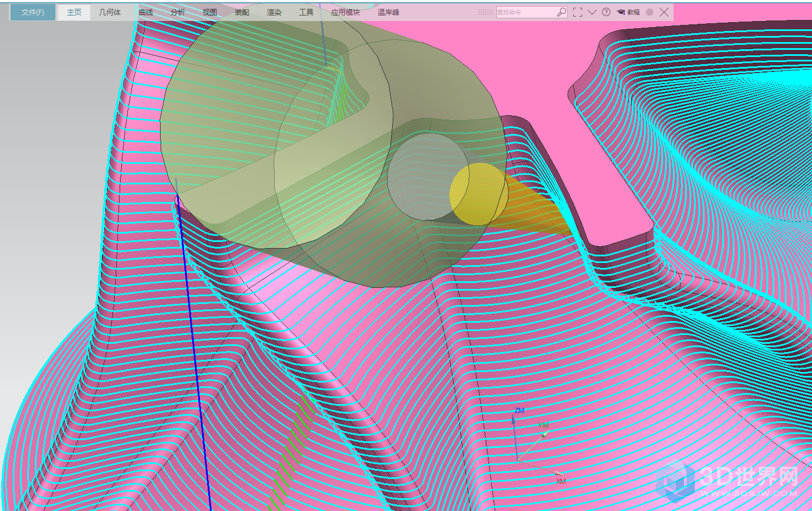Open the 工具 tools tab

(306, 12)
